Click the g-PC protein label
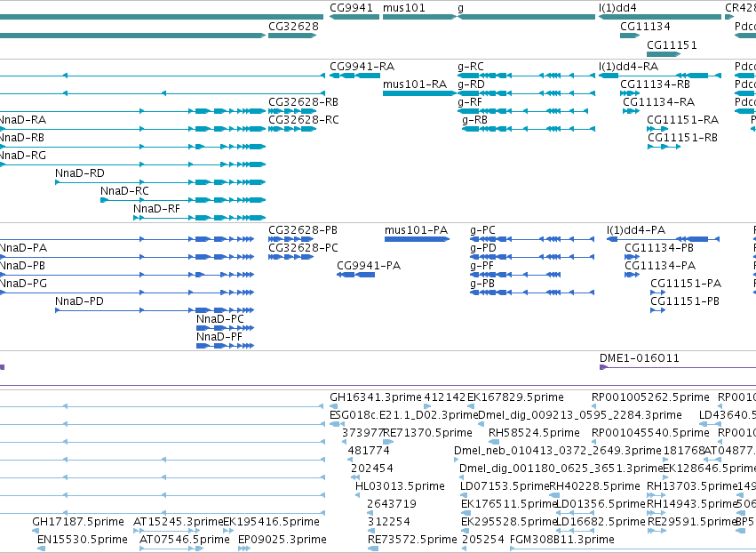This screenshot has width=756, height=553. click(x=482, y=230)
